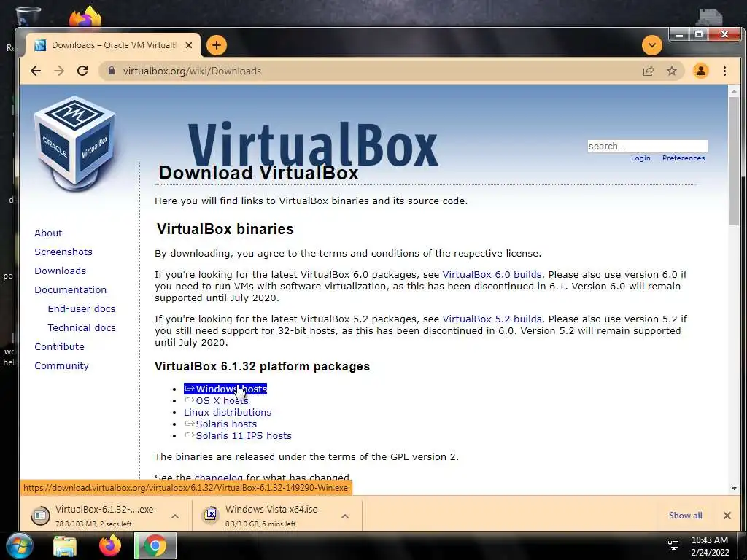Open End-user docs in the sidebar
This screenshot has width=747, height=560.
[x=82, y=308]
